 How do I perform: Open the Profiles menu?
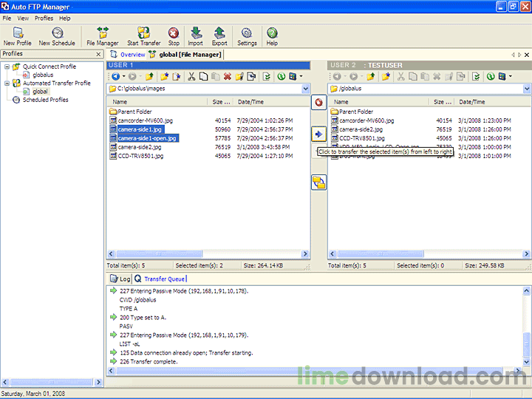[x=44, y=18]
